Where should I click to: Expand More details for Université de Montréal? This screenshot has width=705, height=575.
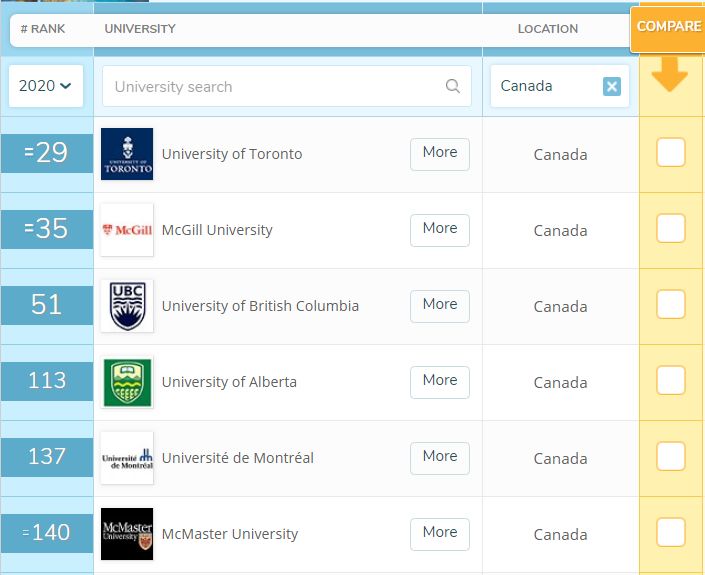439,457
